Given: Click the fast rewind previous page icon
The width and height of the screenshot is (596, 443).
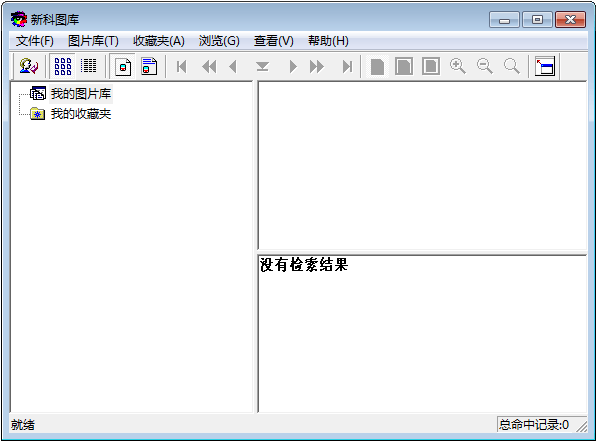Looking at the screenshot, I should [x=209, y=67].
